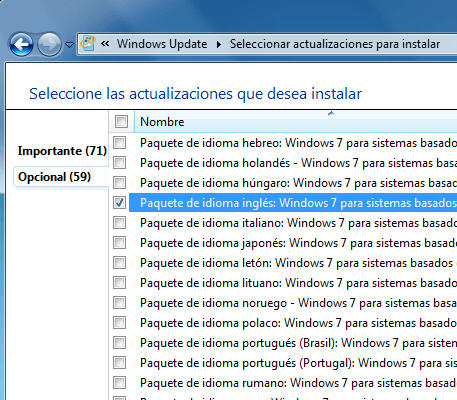Check the noruego language pack checkbox
457x400 pixels.
click(x=119, y=303)
